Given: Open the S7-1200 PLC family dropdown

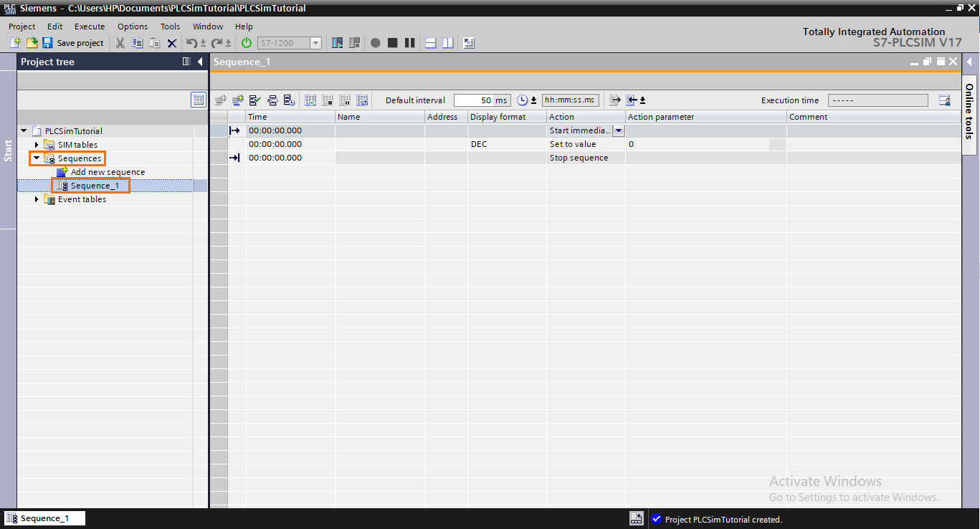Looking at the screenshot, I should point(315,43).
